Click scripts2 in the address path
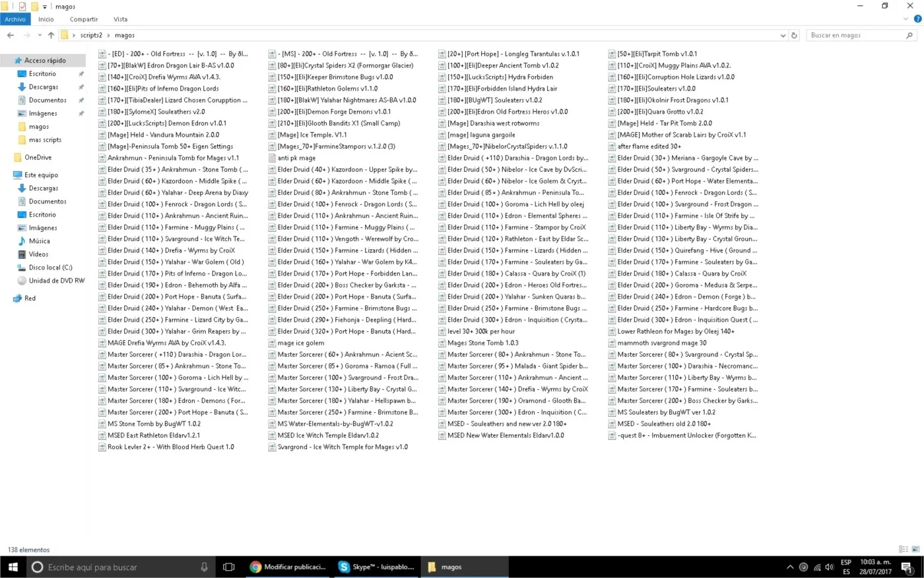 91,35
